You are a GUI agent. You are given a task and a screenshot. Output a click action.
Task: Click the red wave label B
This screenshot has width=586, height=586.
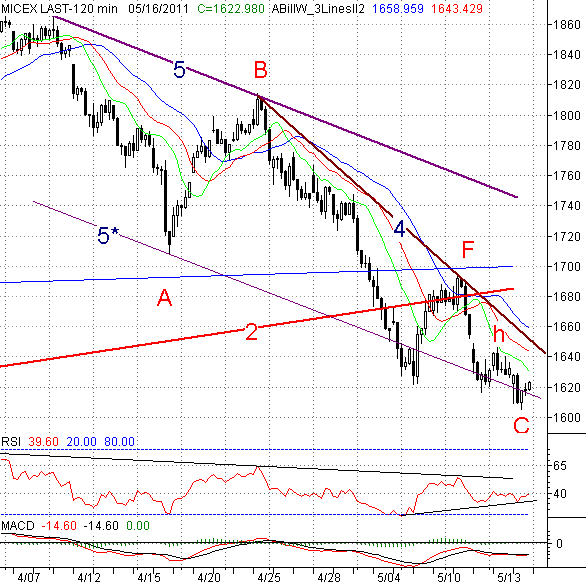[260, 70]
